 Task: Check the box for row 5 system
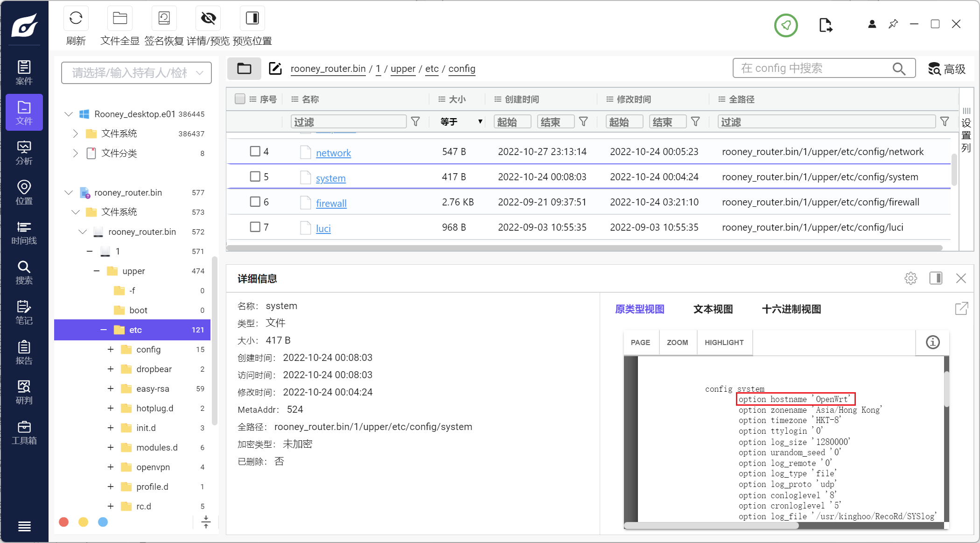pyautogui.click(x=255, y=176)
